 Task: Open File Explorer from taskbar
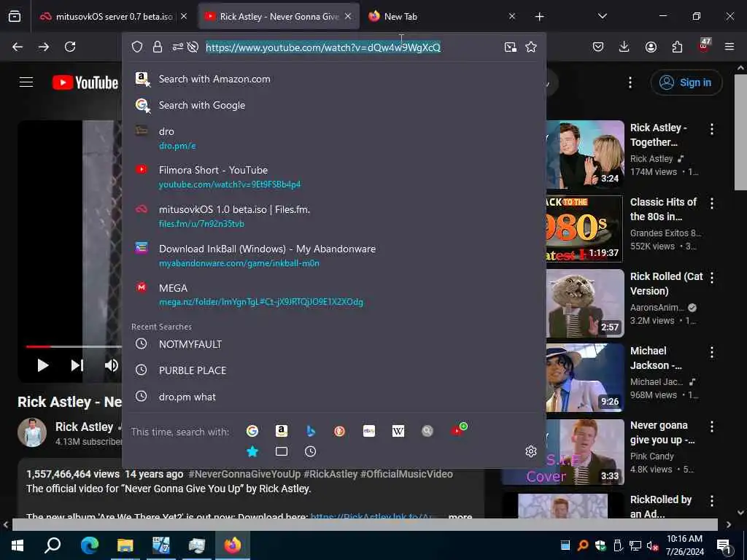[x=125, y=545]
